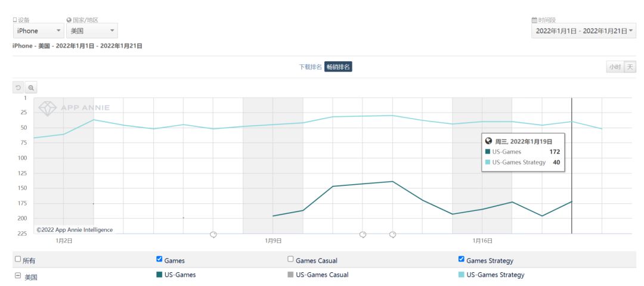The height and width of the screenshot is (286, 644).
Task: Click the reset zoom undo icon
Action: pos(18,88)
